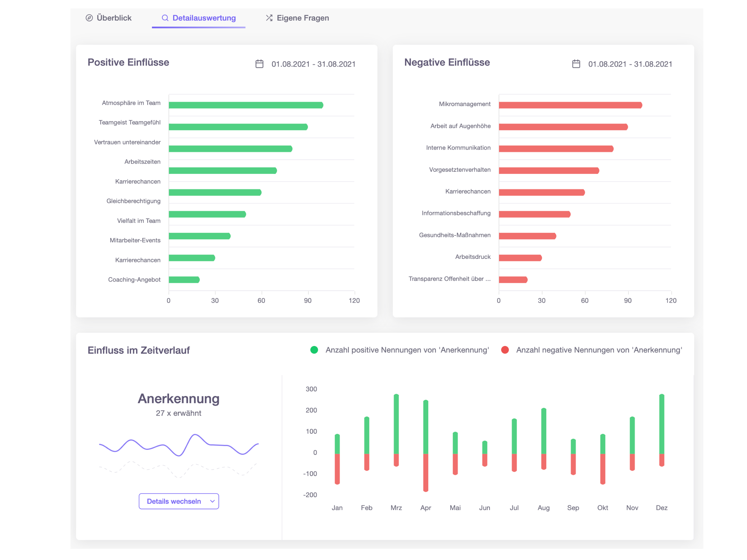Click the shuffle icon beside Eigene Fragen
The image size is (747, 560).
tap(269, 18)
